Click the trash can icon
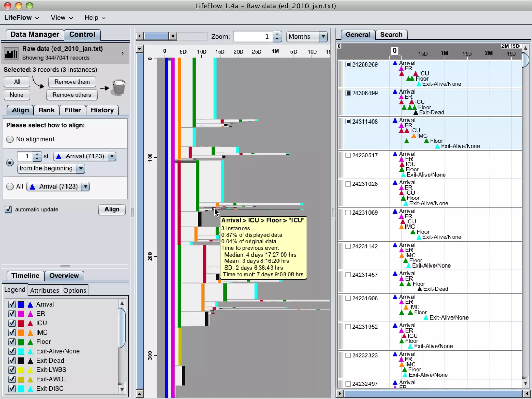Viewport: 532px width, 399px height. tap(118, 88)
